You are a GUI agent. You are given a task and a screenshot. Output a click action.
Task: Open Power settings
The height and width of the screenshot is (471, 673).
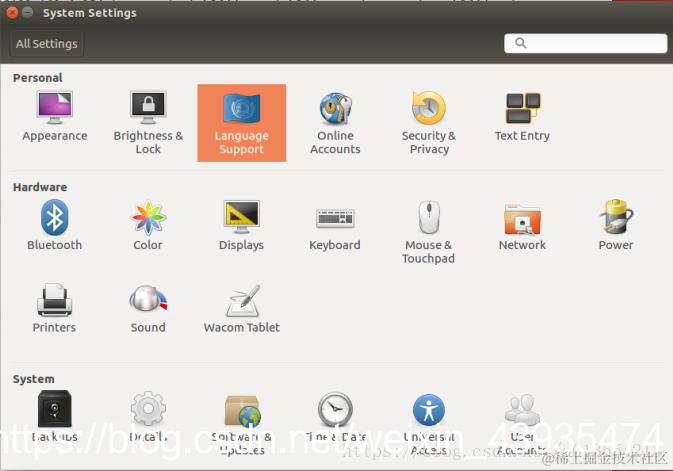(616, 225)
